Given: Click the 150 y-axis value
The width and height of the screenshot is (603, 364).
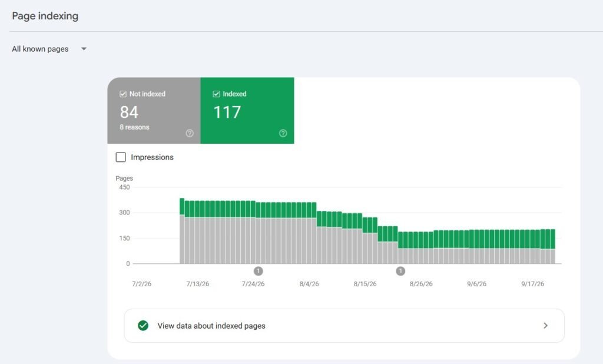Looking at the screenshot, I should click(x=124, y=238).
